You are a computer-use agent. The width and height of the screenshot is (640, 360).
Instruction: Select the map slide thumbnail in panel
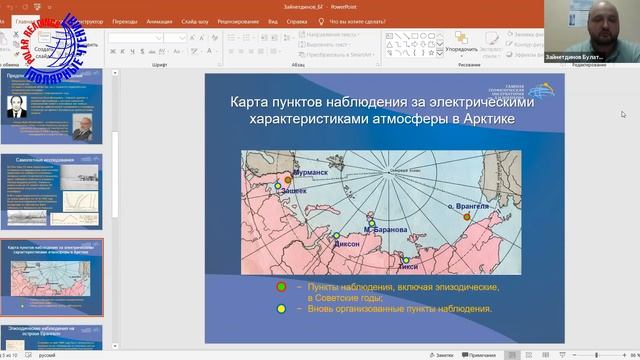[51, 278]
